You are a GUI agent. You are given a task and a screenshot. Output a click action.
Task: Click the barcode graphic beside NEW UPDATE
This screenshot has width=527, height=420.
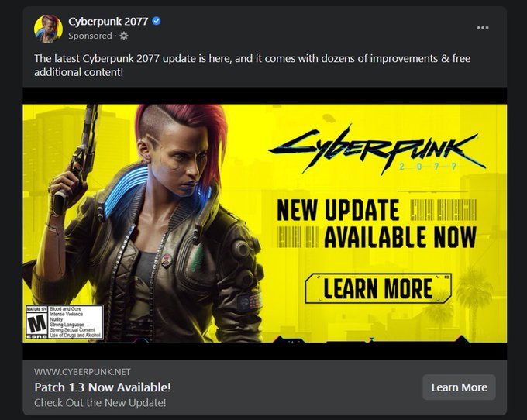pos(443,210)
